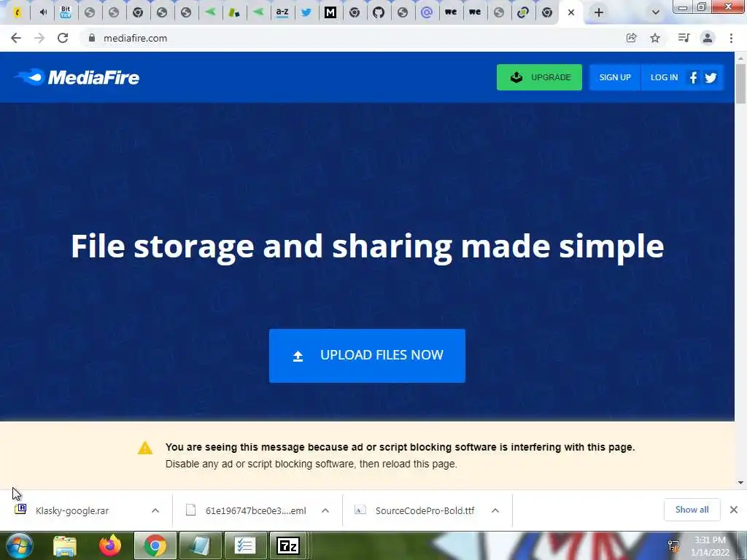Open the downloaded SourceCodePro-Bold.ttf file
This screenshot has width=747, height=560.
(x=425, y=510)
